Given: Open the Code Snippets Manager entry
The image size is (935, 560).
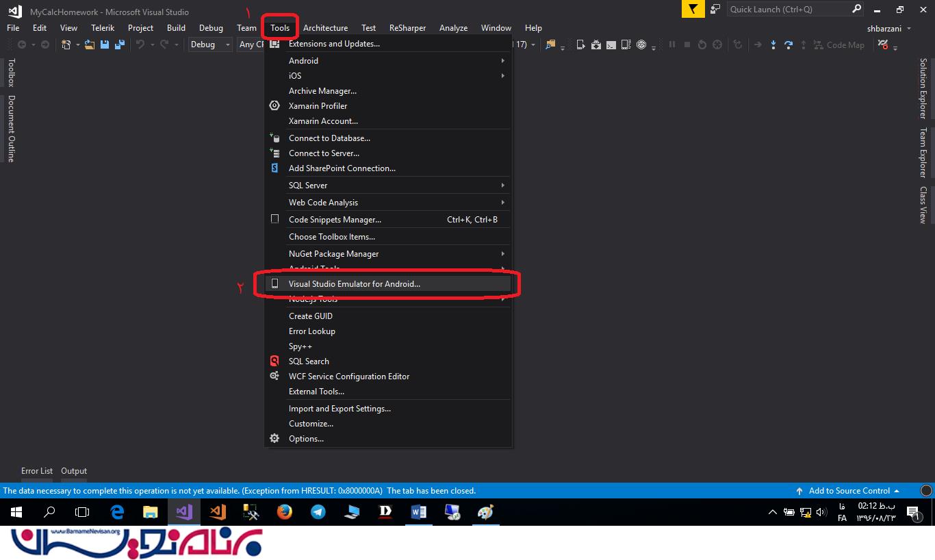Looking at the screenshot, I should tap(335, 220).
